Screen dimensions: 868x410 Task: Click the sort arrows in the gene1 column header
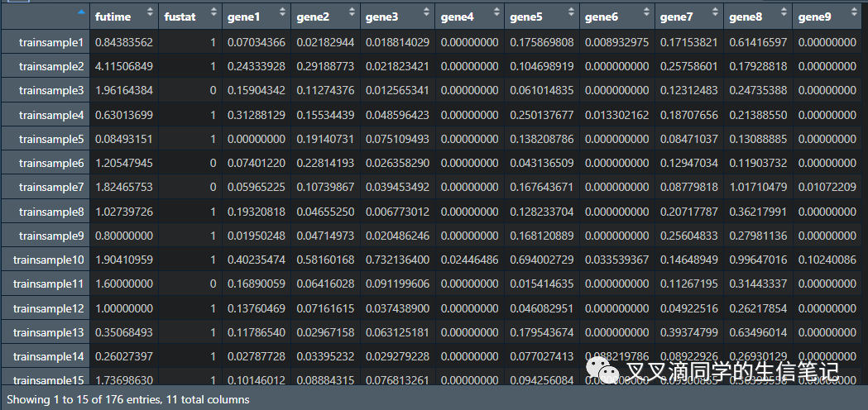coord(283,12)
